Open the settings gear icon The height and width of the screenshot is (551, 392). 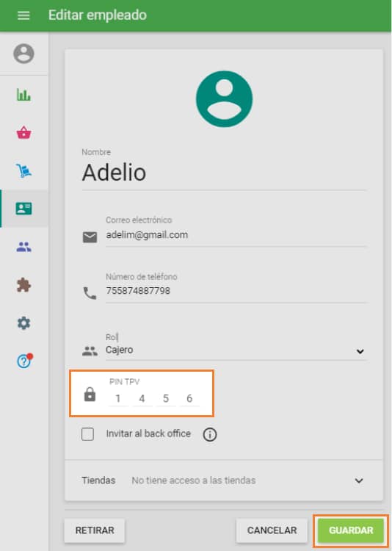pyautogui.click(x=24, y=323)
